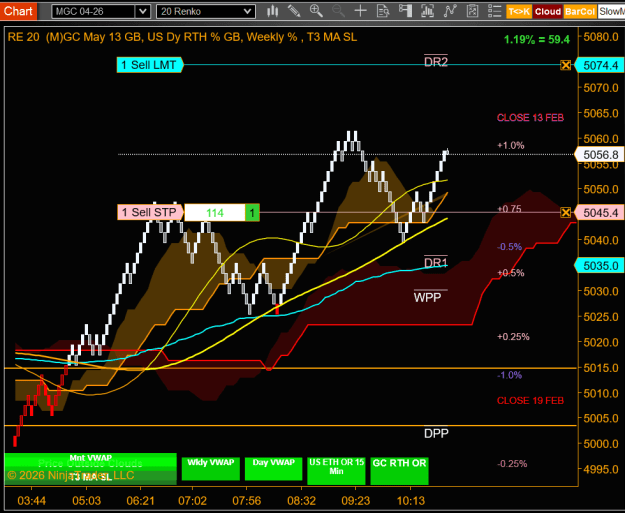
Task: Click the 1 Sell STP order flag
Action: [150, 212]
